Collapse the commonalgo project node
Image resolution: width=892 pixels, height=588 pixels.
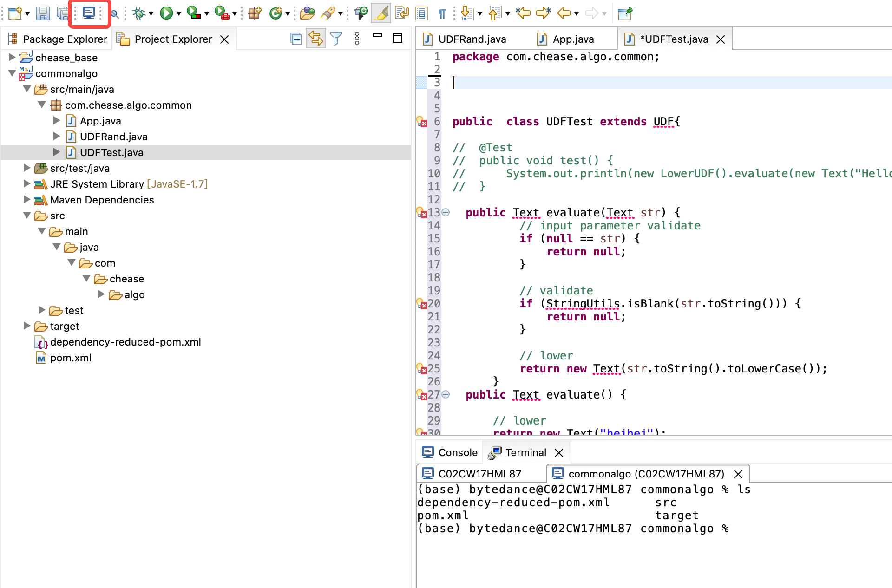click(x=12, y=73)
